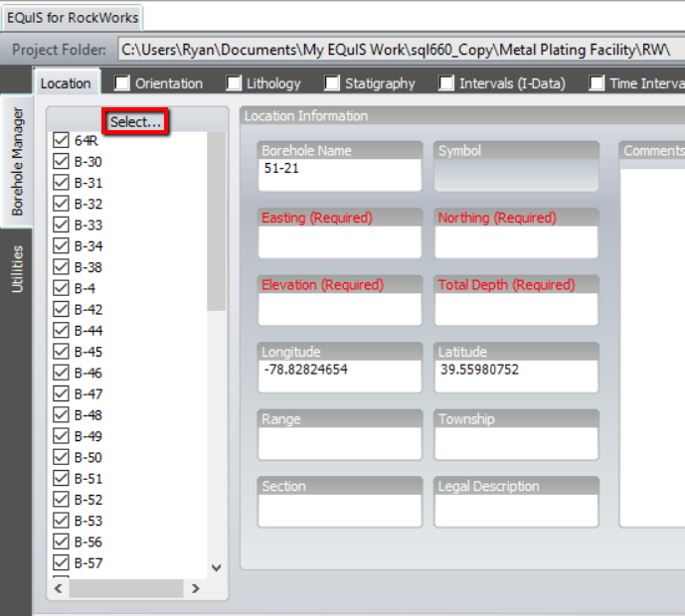The width and height of the screenshot is (685, 616).
Task: Select B-53 in the borehole list
Action: 88,521
